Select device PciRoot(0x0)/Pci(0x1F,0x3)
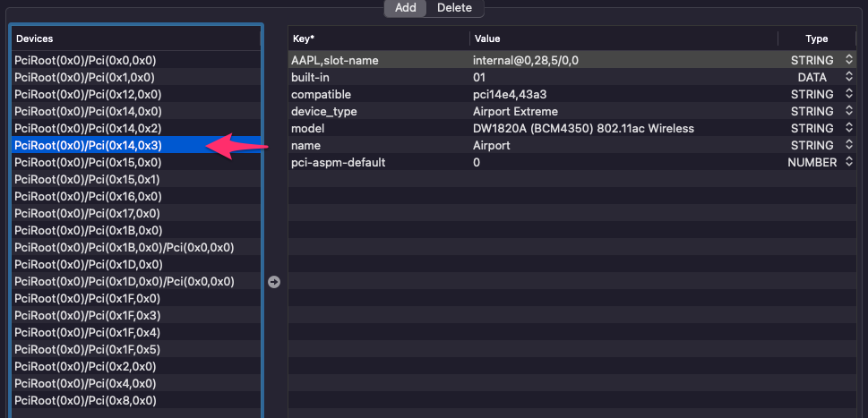868x418 pixels. click(x=88, y=315)
